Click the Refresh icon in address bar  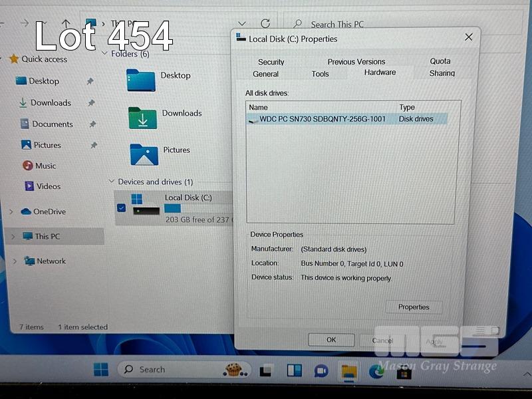coord(265,24)
